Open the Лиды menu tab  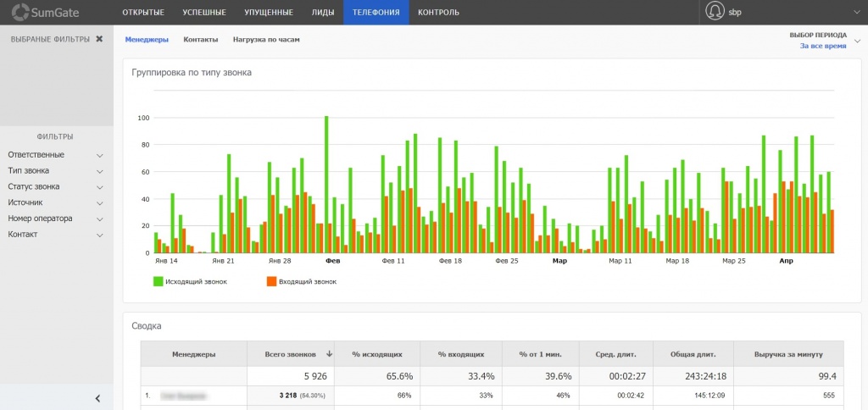pyautogui.click(x=323, y=12)
